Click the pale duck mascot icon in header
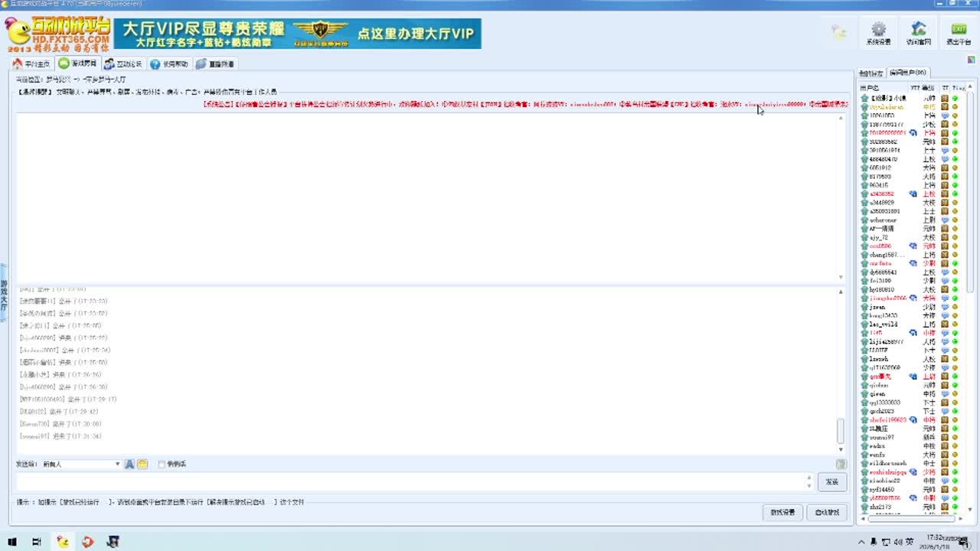 839,32
